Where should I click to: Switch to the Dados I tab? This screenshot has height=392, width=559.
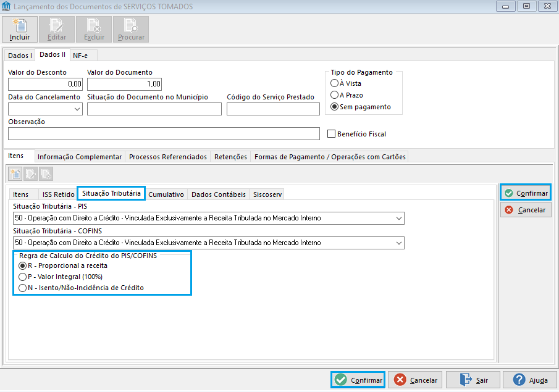(x=20, y=56)
